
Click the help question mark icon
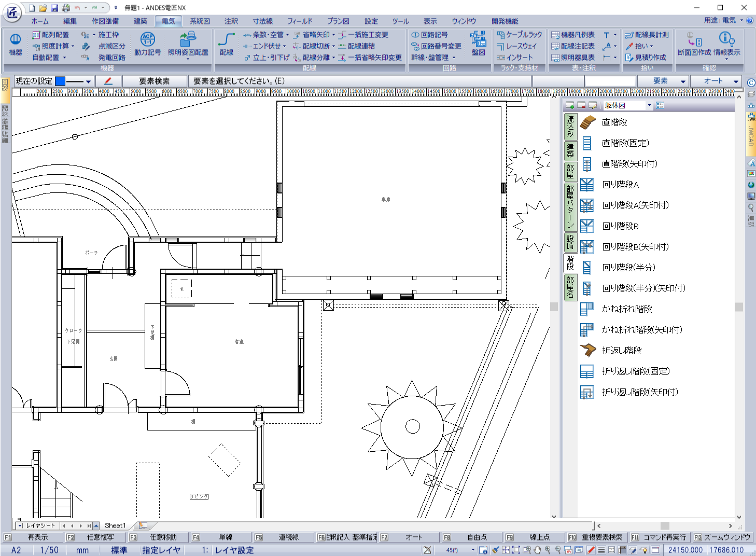click(x=750, y=21)
